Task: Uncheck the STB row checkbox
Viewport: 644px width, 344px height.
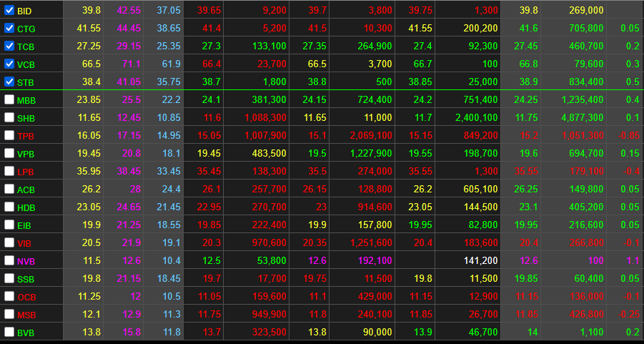Action: click(x=9, y=82)
